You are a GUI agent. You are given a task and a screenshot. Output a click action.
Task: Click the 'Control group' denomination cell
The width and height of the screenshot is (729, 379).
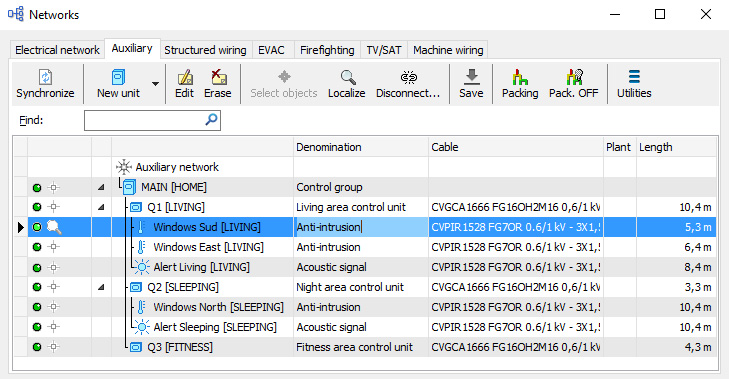pos(361,187)
